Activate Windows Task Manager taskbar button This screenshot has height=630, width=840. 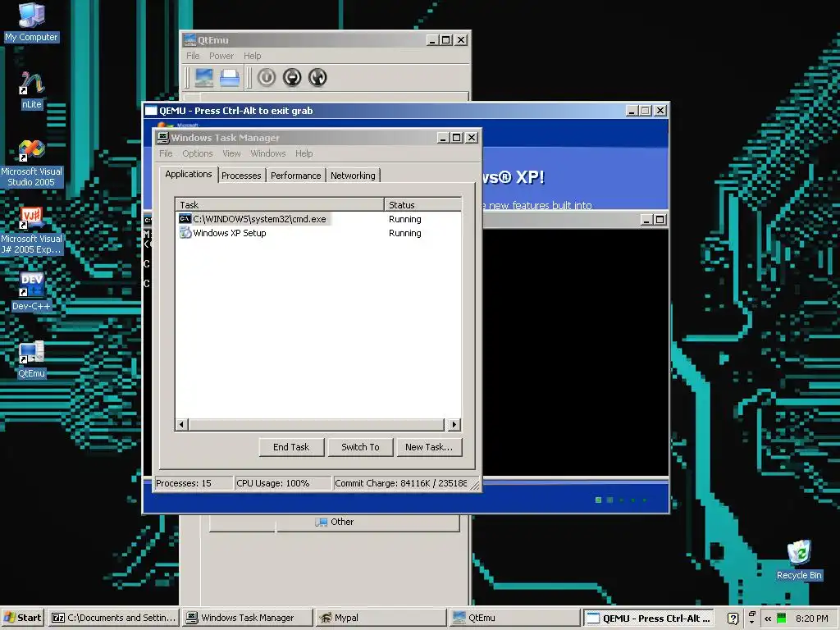(246, 618)
